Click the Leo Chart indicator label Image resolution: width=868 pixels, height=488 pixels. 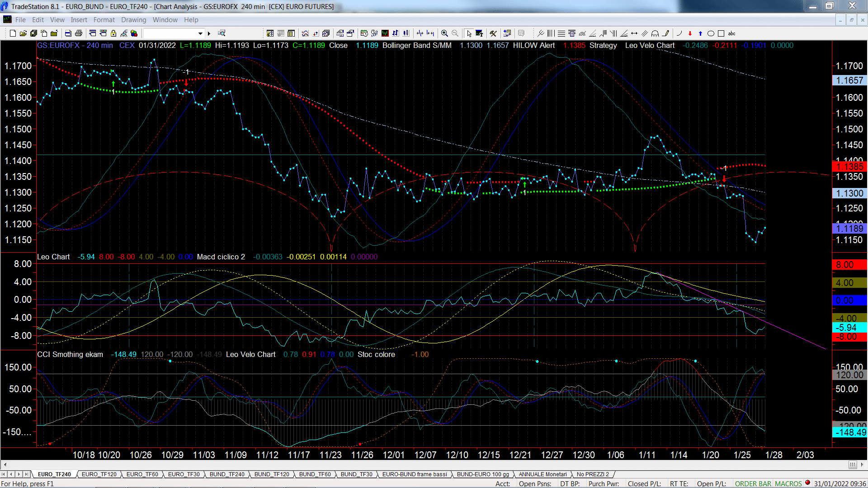point(53,257)
